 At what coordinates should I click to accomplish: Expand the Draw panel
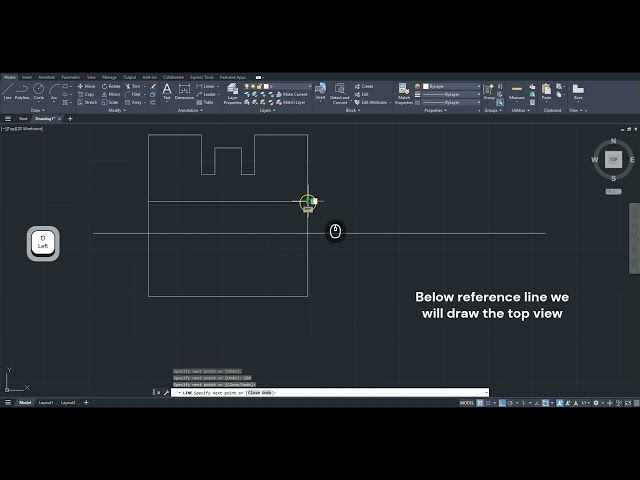point(38,110)
